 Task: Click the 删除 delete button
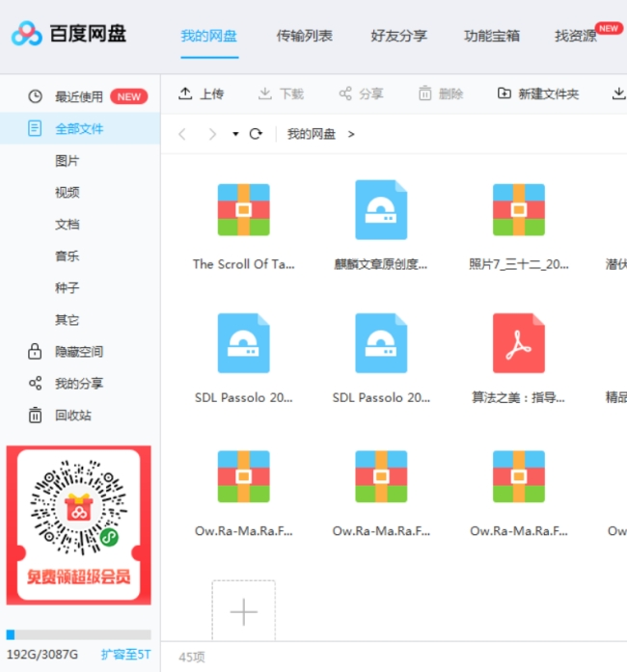[441, 94]
